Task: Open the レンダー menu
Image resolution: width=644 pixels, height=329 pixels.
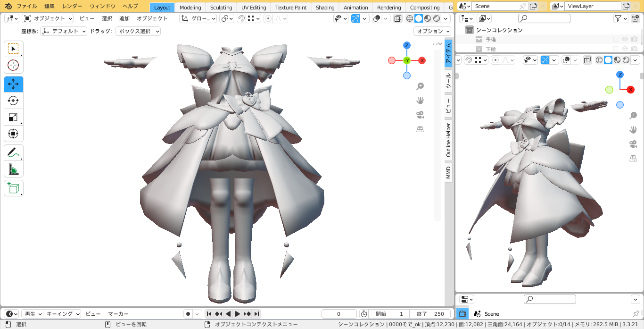Action: pyautogui.click(x=72, y=6)
